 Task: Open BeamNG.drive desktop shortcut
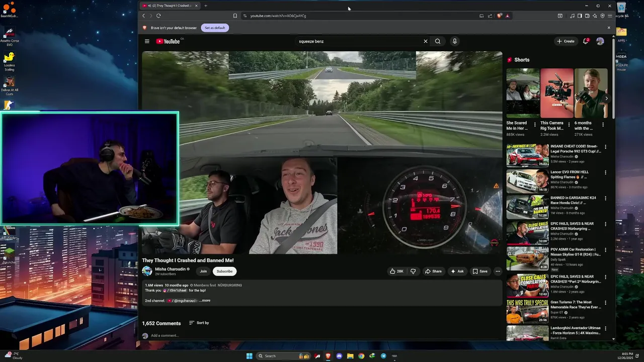[x=9, y=10]
